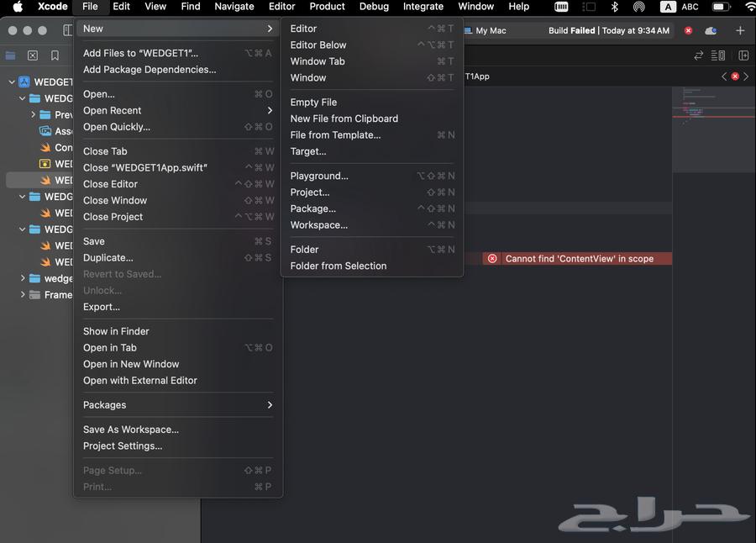This screenshot has height=543, width=756.
Task: Collapse the WEDGET1 project root disclosure triangle
Action: coord(12,82)
